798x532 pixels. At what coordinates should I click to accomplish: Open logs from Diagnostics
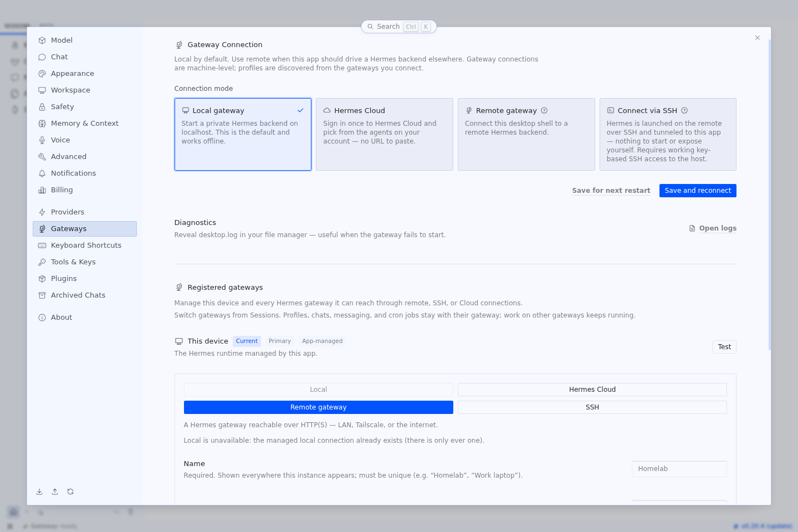pos(713,228)
